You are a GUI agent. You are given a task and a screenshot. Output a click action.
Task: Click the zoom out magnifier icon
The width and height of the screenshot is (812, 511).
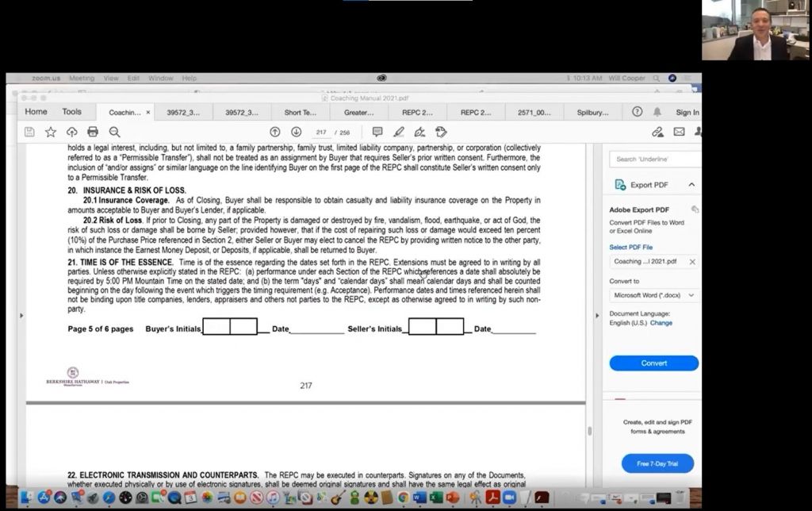tap(114, 132)
